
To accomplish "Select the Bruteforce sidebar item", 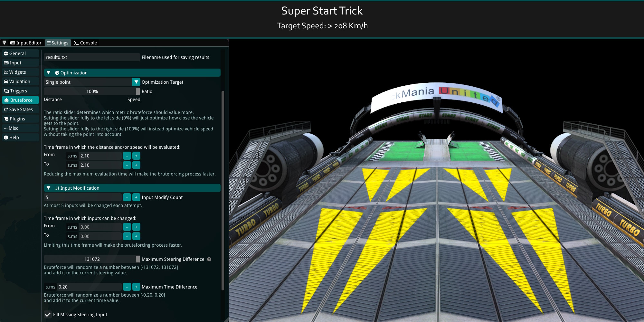I will click(21, 100).
